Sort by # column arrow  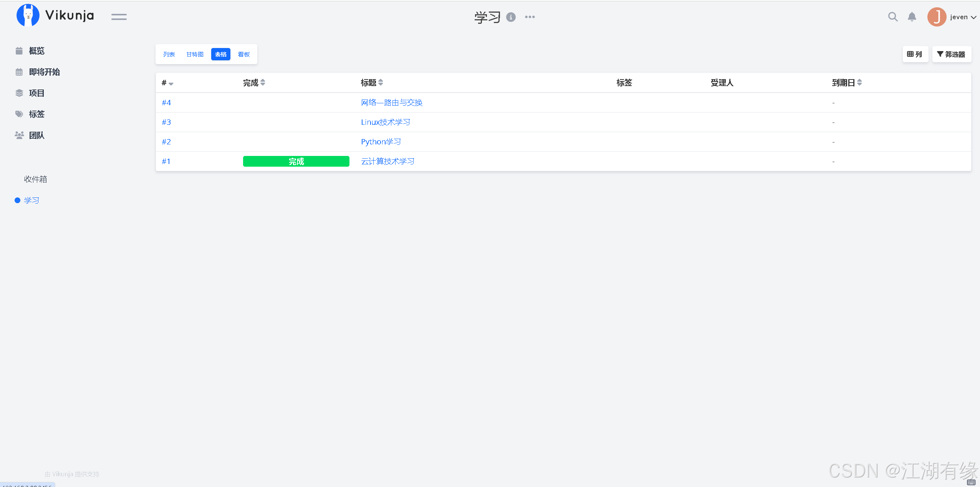click(x=171, y=83)
